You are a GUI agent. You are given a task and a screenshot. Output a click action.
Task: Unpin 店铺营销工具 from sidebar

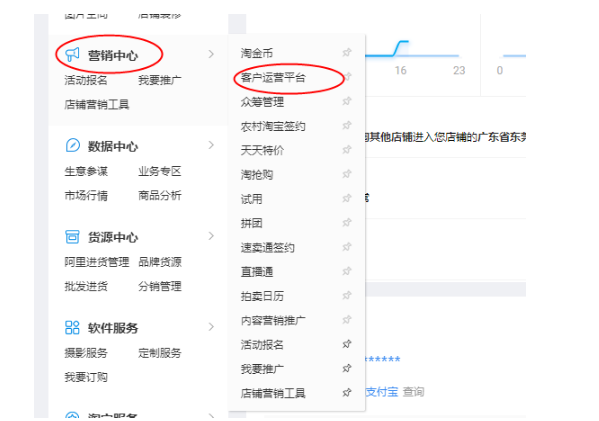click(x=347, y=392)
